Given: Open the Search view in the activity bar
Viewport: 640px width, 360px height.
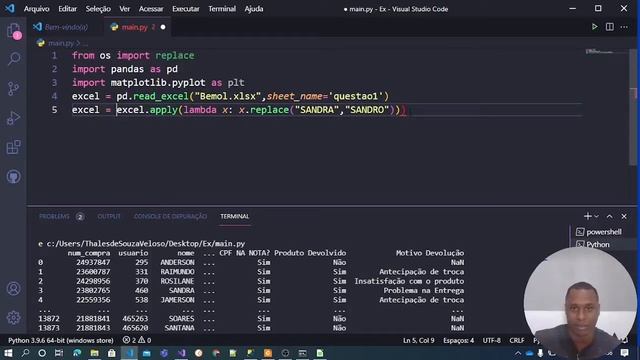Looking at the screenshot, I should (13, 59).
